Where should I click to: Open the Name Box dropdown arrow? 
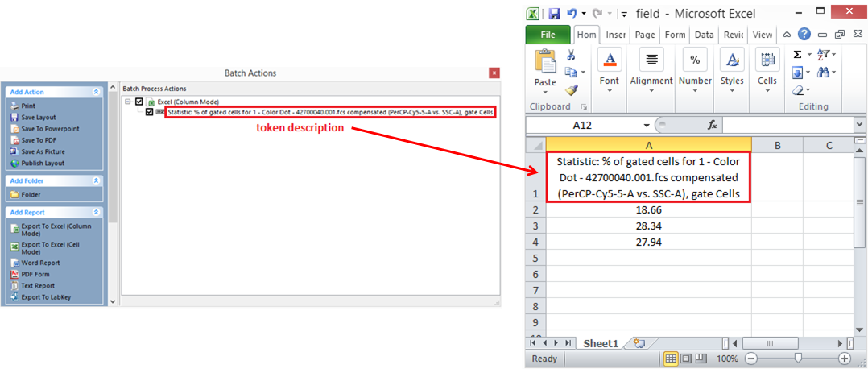click(647, 126)
